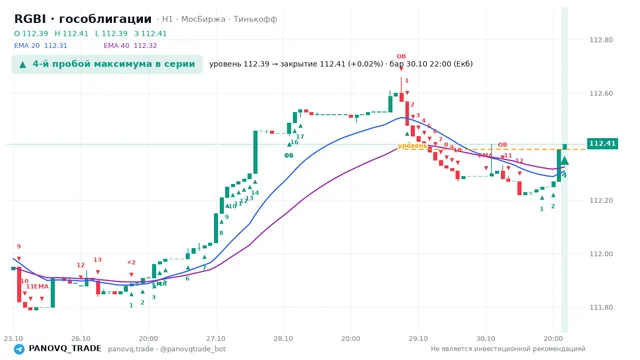This screenshot has height=360, width=640.
Task: Click the red '13' count label
Action: (97, 260)
